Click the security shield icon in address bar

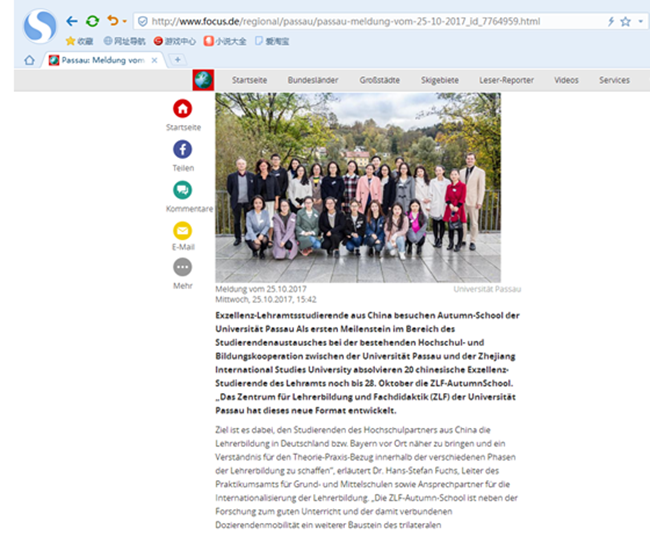pyautogui.click(x=143, y=22)
